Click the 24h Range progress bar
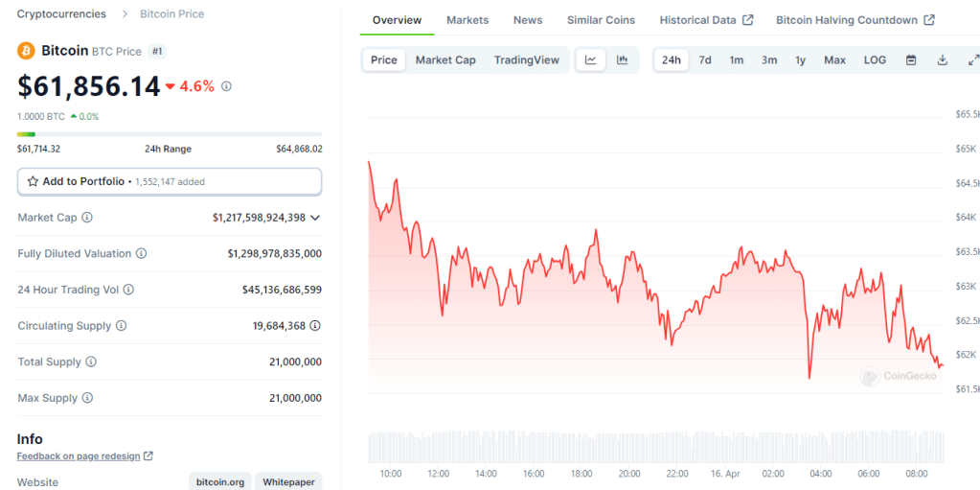 170,134
